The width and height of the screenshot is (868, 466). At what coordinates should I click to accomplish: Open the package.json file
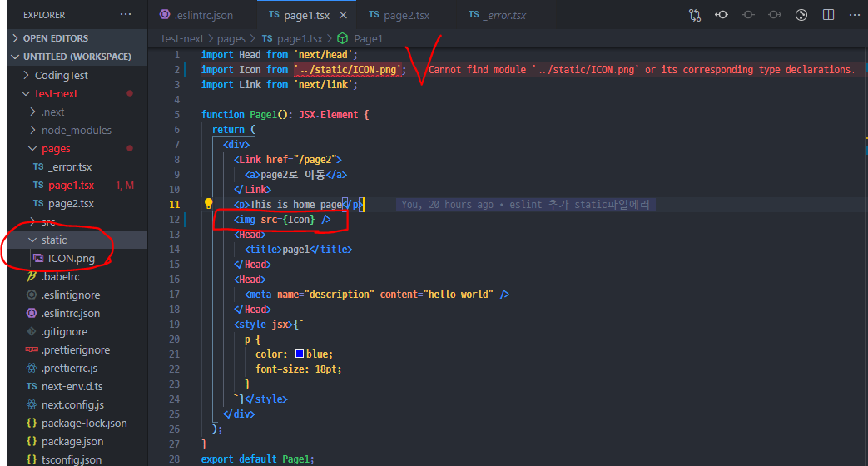coord(77,441)
